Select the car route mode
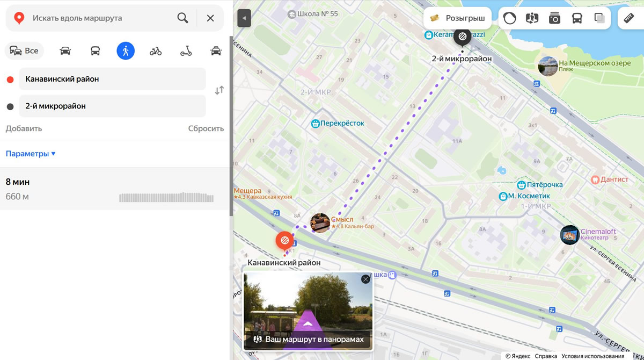The image size is (644, 360). point(65,51)
